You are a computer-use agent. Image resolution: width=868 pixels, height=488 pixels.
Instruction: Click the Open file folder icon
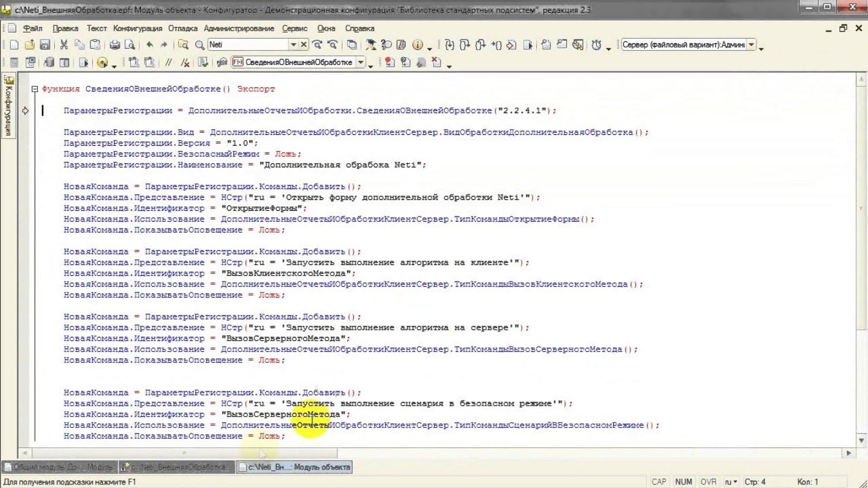click(x=29, y=45)
